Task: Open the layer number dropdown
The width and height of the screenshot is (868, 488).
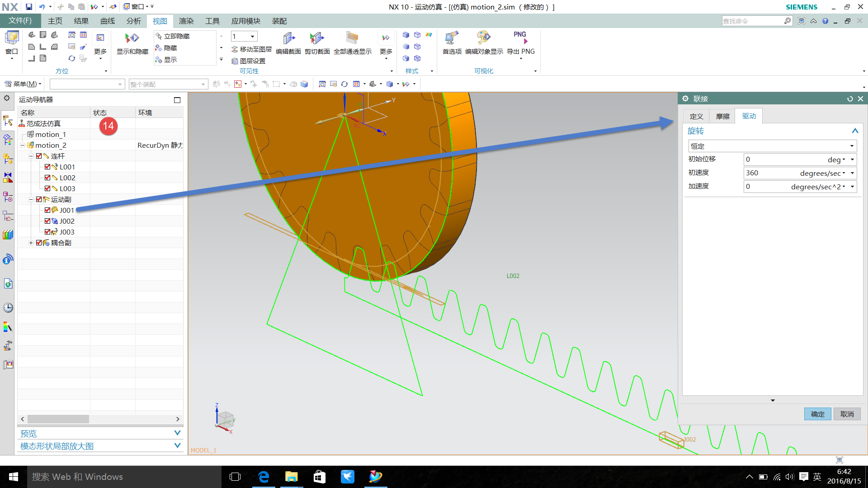Action: coord(252,37)
